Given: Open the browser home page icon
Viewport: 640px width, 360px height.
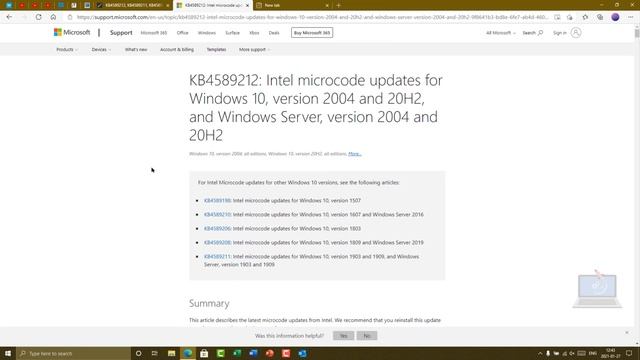Looking at the screenshot, I should tap(53, 17).
